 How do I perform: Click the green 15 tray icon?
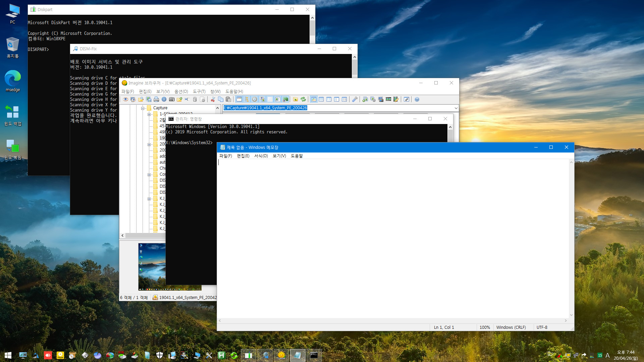pyautogui.click(x=600, y=355)
